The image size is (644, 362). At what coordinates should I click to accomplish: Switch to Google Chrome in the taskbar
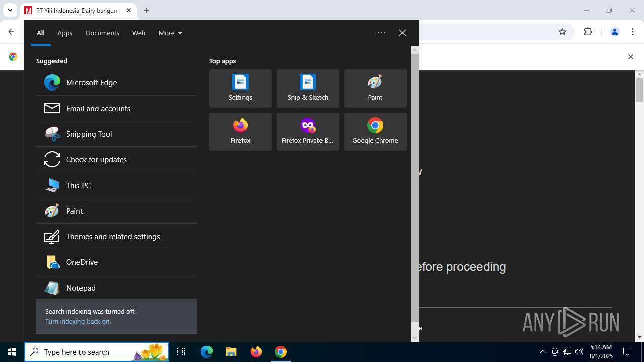coord(281,352)
